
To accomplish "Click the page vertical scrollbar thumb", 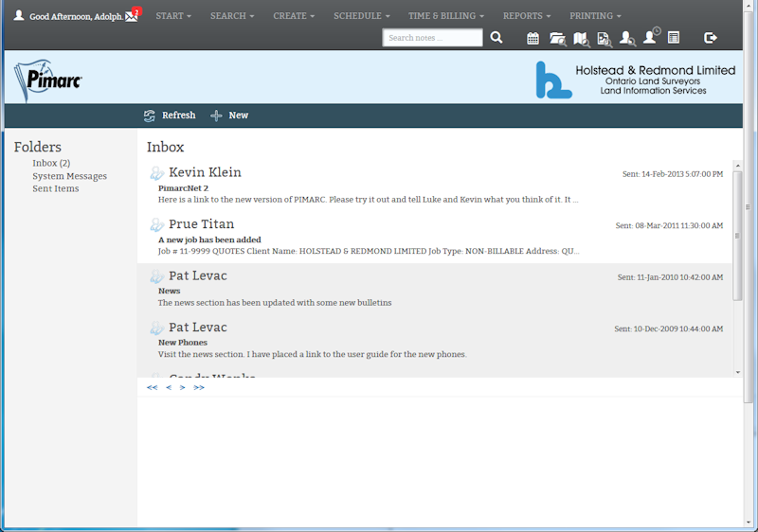I will pyautogui.click(x=748, y=207).
